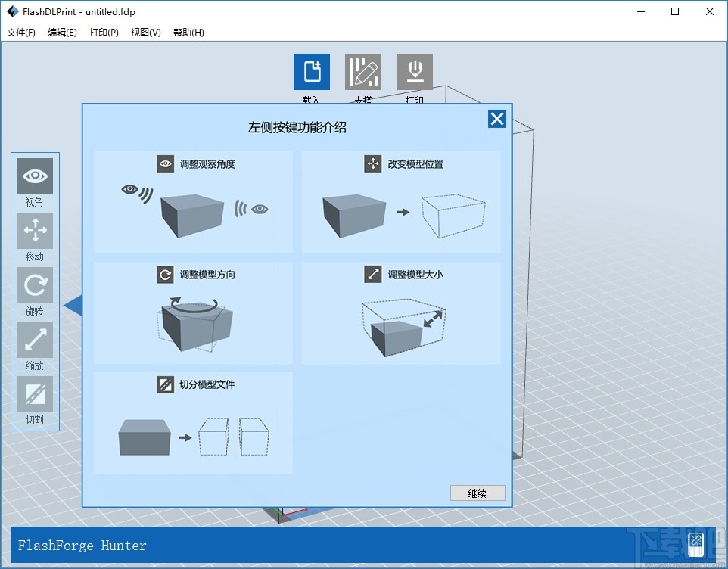Click the cut icon beside 切分模型文件
Image resolution: width=728 pixels, height=569 pixels.
pyautogui.click(x=166, y=384)
